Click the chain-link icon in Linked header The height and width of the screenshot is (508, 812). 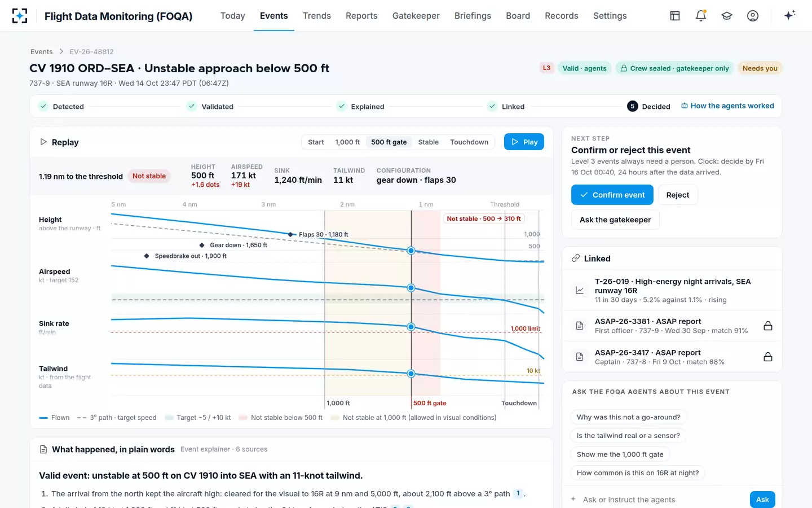coord(576,259)
